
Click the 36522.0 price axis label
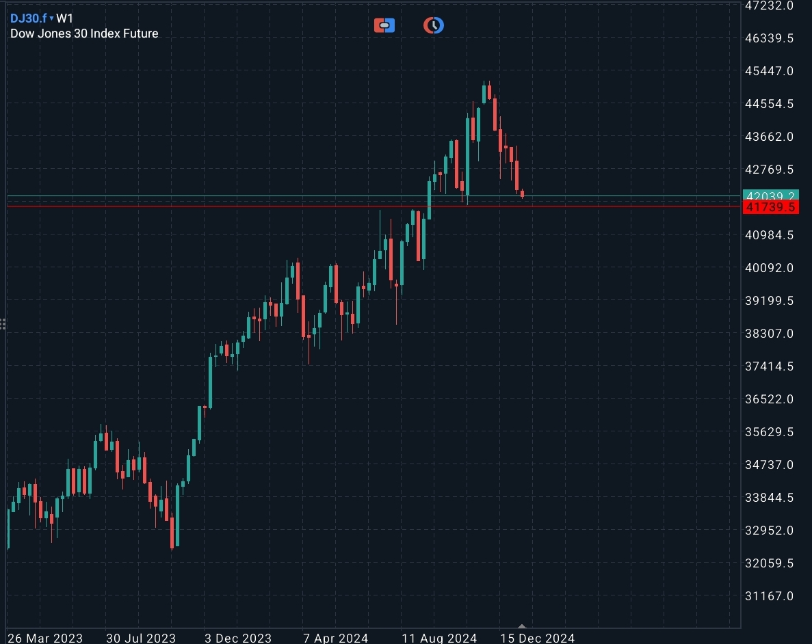point(769,399)
